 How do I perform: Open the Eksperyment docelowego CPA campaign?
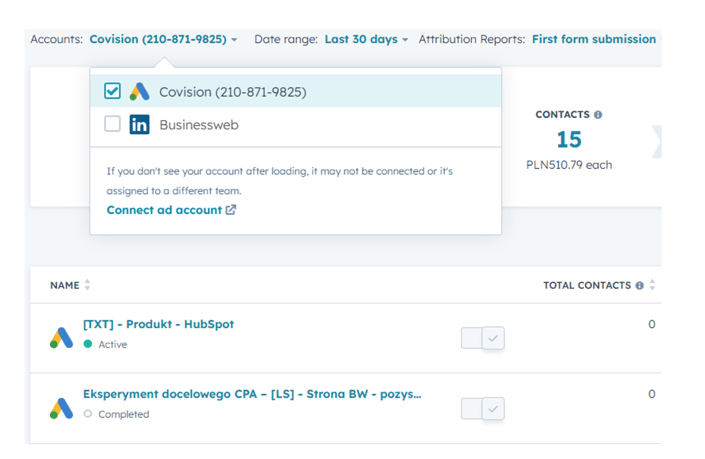tap(252, 394)
